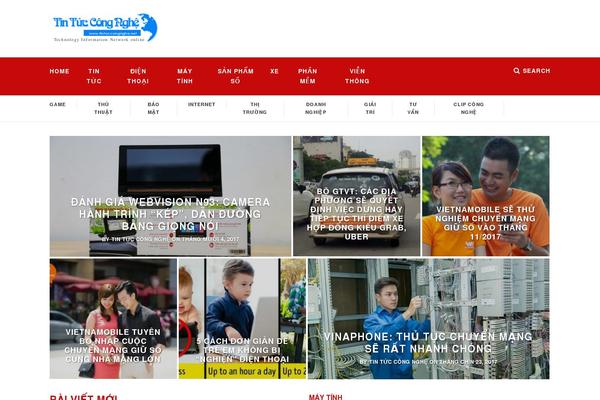Click the search magnifier icon
The width and height of the screenshot is (600, 400).
516,71
